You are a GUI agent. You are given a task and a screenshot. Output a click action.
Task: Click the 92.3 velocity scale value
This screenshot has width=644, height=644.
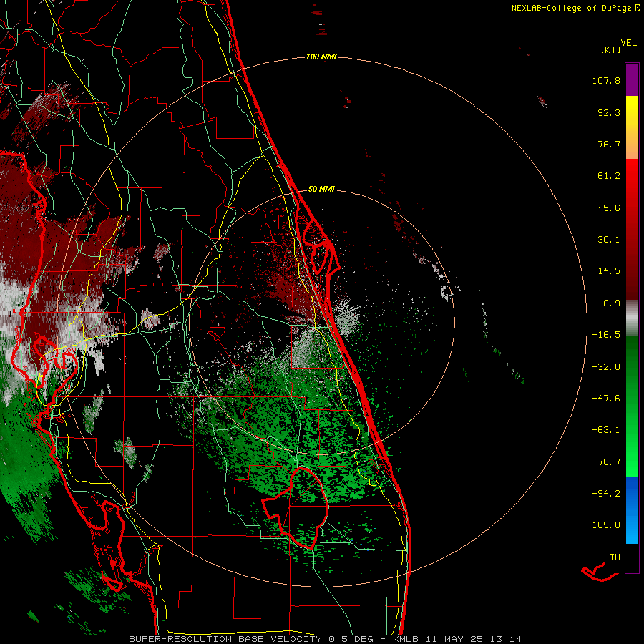(x=609, y=112)
